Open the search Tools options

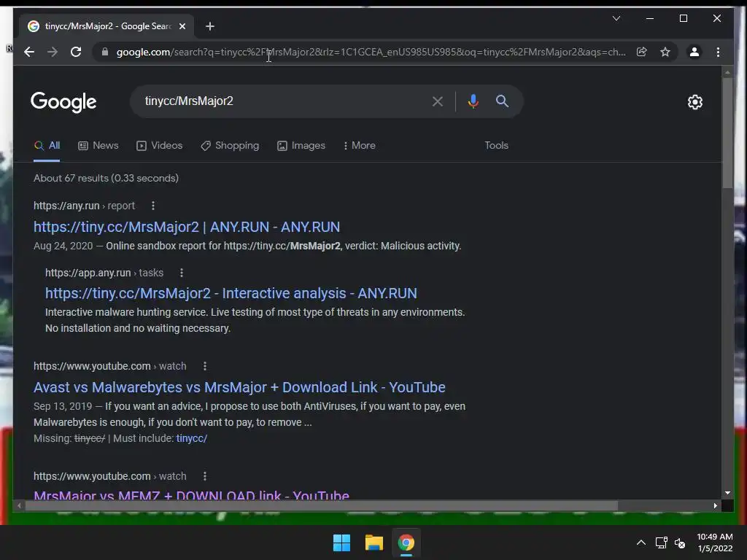coord(496,146)
